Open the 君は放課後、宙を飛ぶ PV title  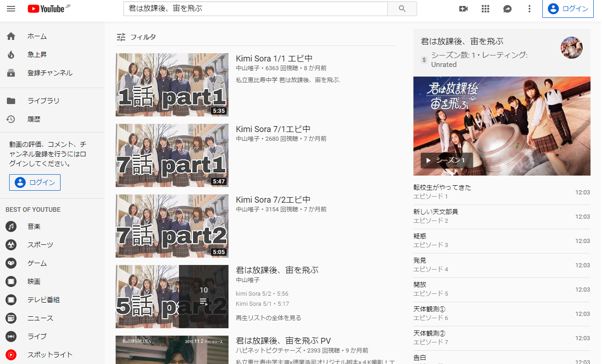pos(284,341)
